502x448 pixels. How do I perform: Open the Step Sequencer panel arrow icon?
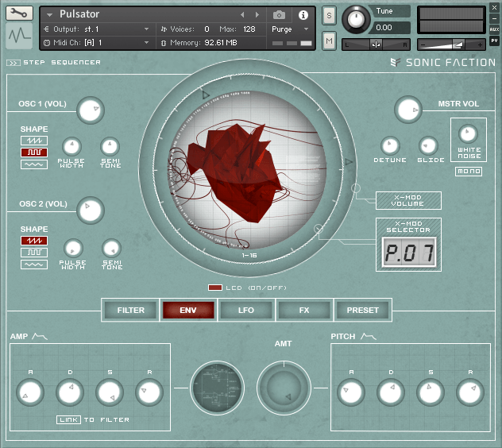tap(14, 63)
